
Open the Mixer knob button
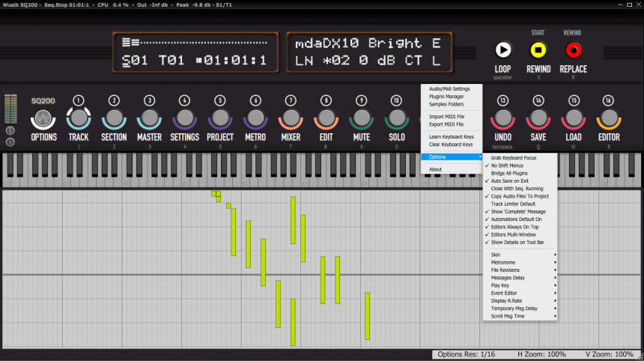(x=290, y=118)
